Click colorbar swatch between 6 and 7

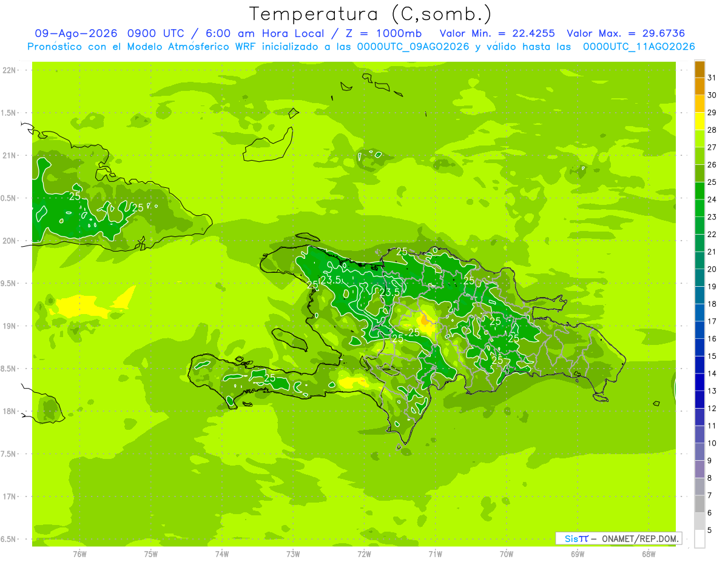click(699, 504)
